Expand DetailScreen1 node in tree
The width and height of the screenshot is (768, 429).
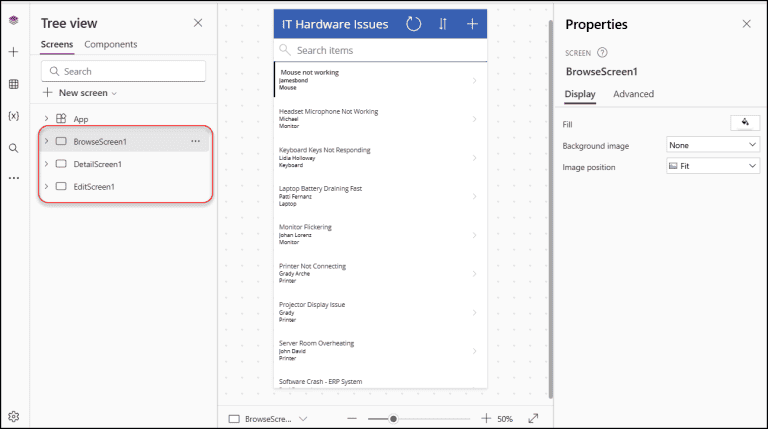[x=46, y=164]
